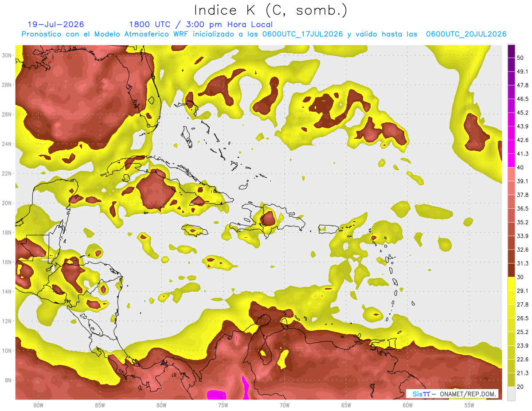Click the "Indice K (C, somb.)" title

[271, 10]
